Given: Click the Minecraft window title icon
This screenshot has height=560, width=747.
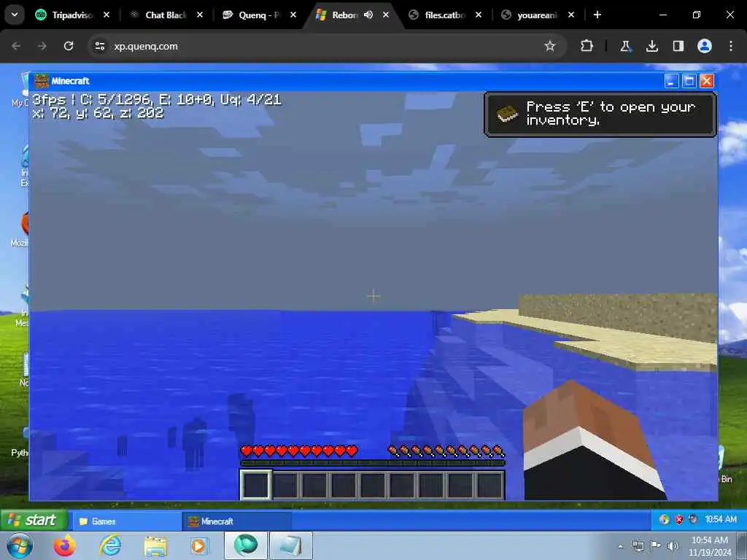Looking at the screenshot, I should pos(42,81).
